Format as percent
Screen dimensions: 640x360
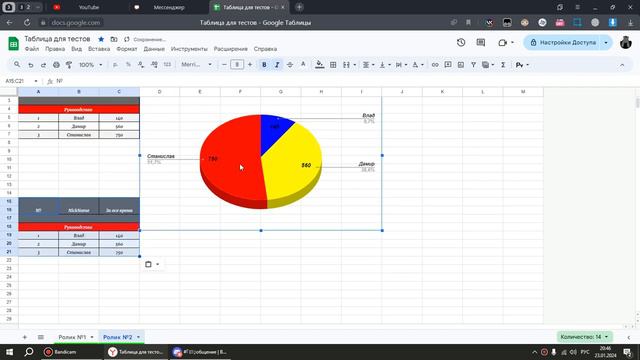128,65
